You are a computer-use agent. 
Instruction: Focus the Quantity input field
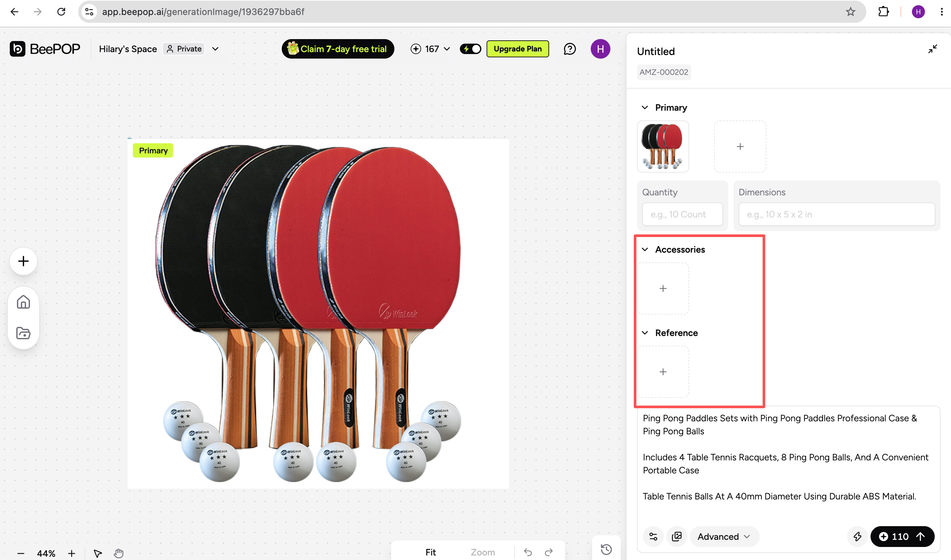(x=682, y=214)
